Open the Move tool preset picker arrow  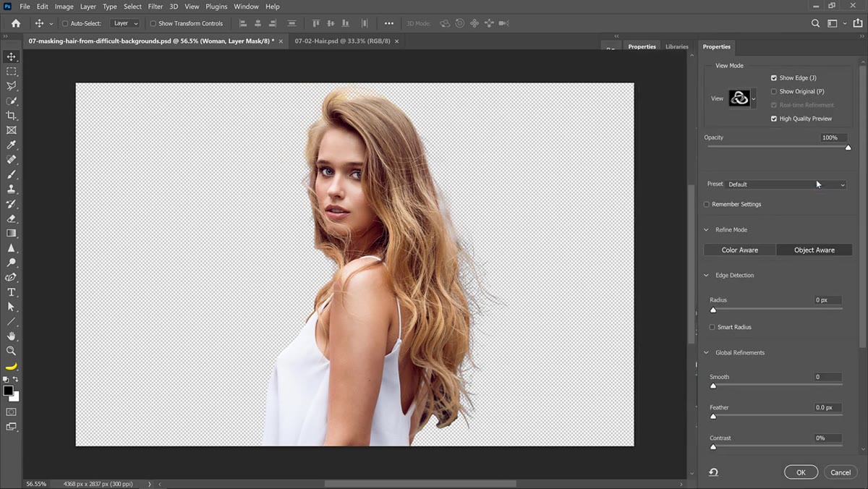click(51, 24)
